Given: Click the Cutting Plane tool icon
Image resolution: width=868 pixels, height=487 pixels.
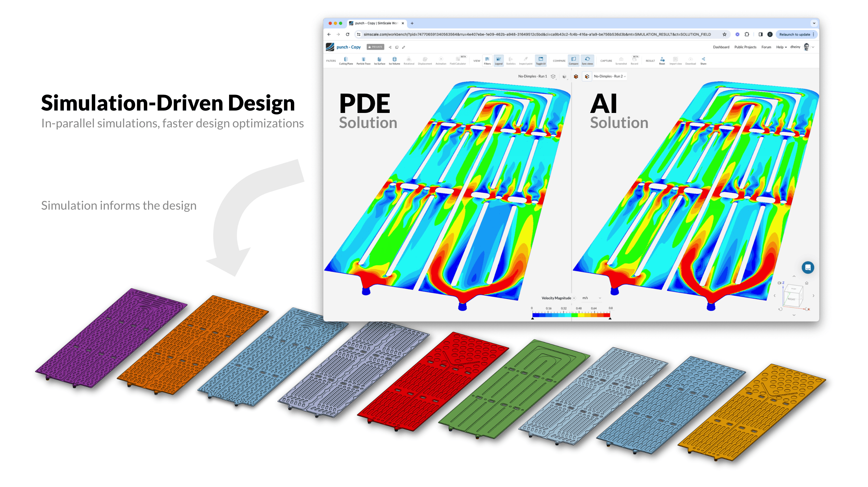Looking at the screenshot, I should click(346, 60).
